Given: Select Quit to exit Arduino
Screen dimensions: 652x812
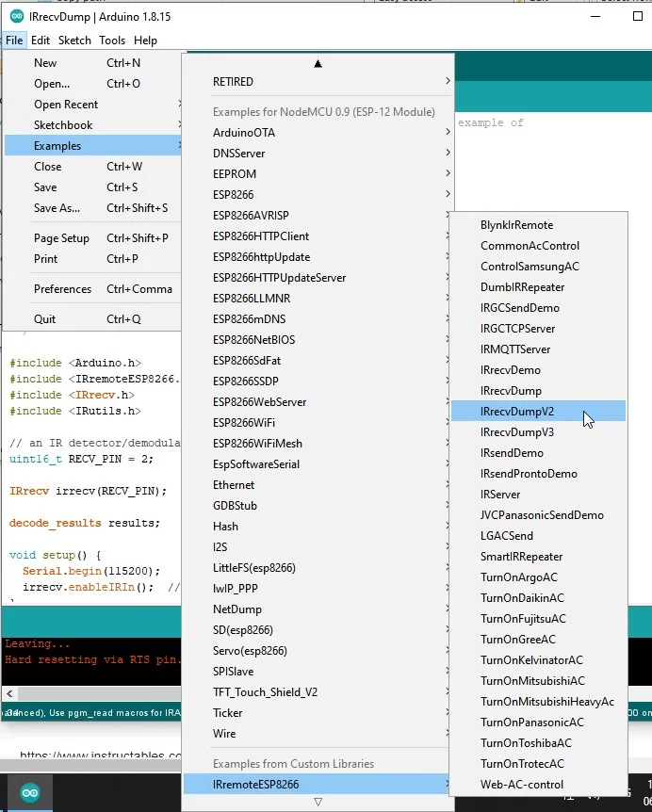Looking at the screenshot, I should pyautogui.click(x=93, y=318).
